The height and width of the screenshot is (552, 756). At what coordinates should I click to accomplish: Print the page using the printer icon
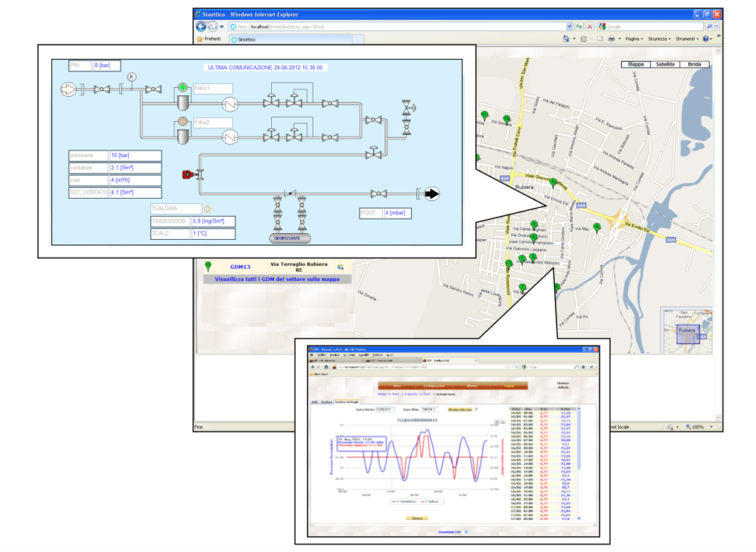point(612,39)
